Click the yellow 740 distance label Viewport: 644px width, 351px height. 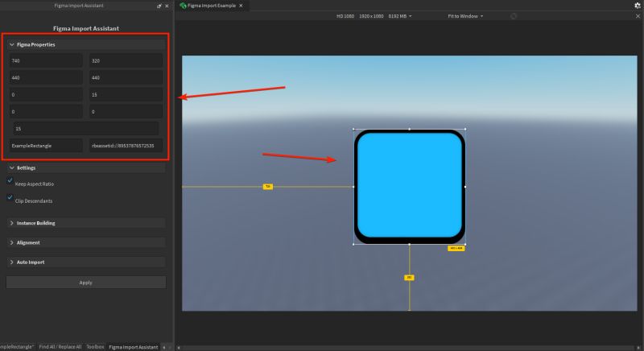268,187
